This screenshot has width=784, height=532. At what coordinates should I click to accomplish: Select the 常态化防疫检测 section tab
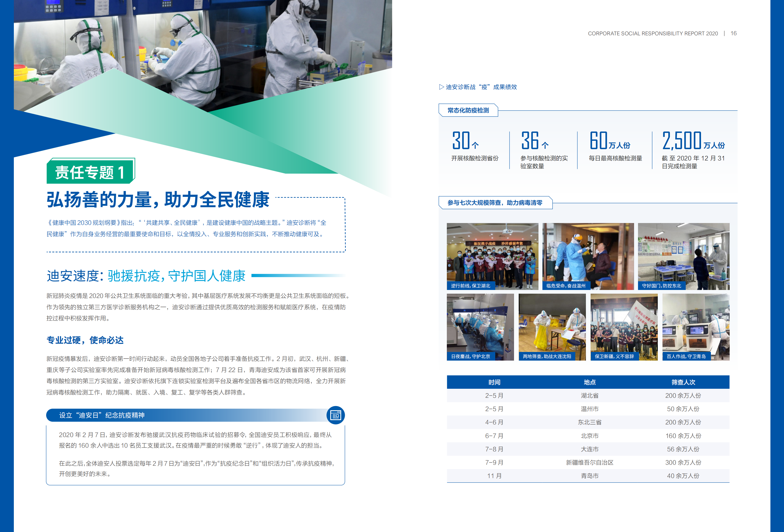(468, 110)
